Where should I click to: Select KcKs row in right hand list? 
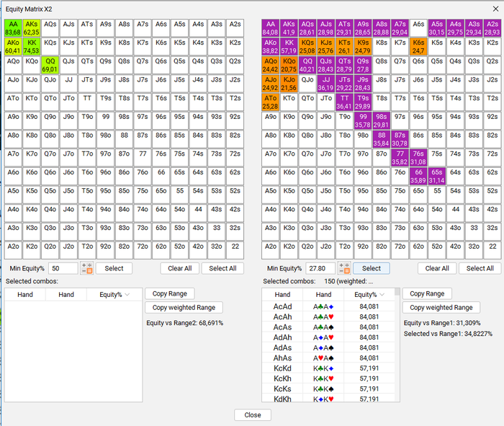pyautogui.click(x=328, y=389)
